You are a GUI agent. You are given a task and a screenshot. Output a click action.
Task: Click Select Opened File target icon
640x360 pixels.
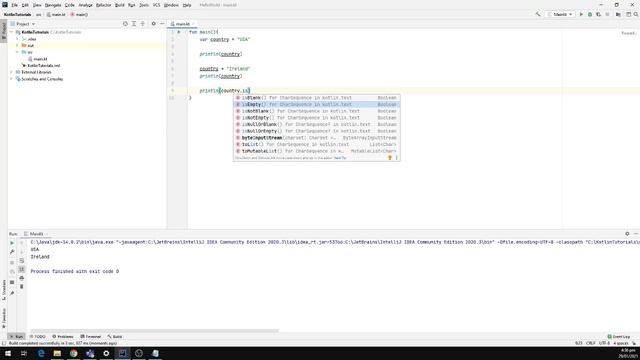tap(125, 24)
